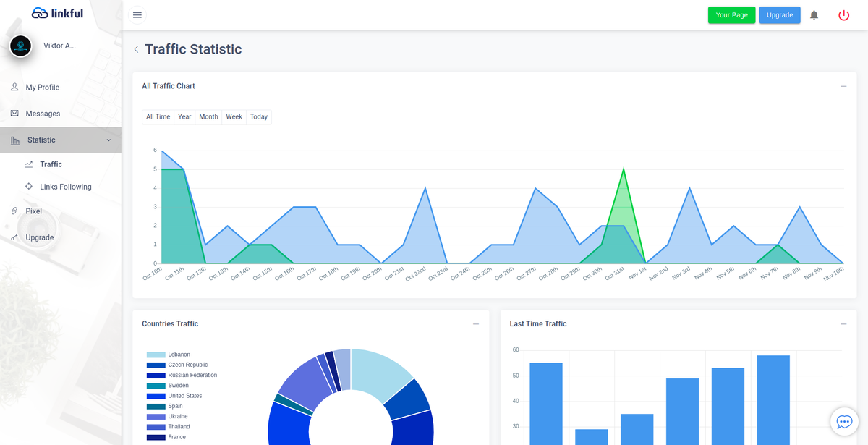Toggle the France legend swatch
This screenshot has height=445, width=868.
tap(156, 437)
